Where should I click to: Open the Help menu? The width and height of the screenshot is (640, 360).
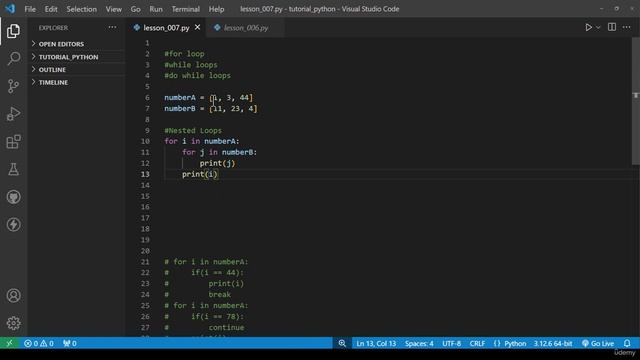click(216, 9)
